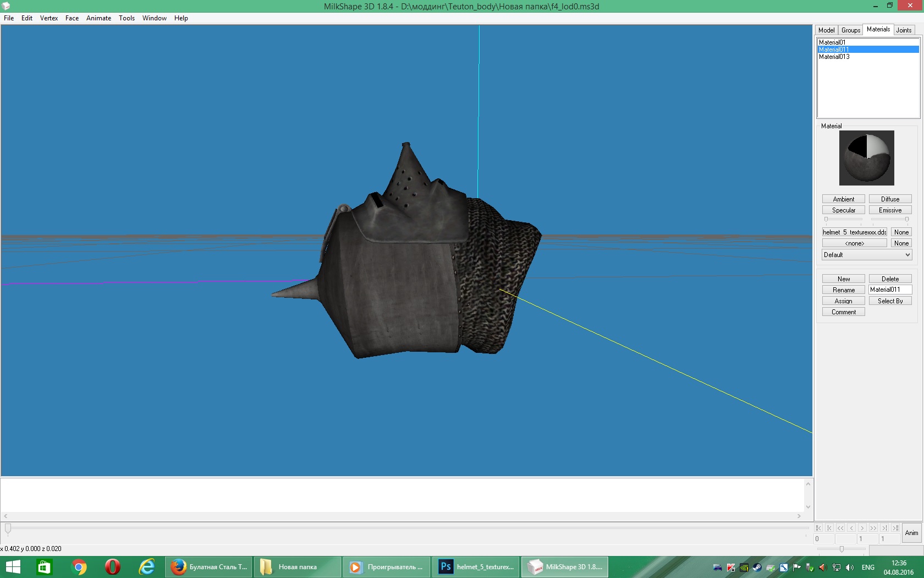Viewport: 924px width, 578px height.
Task: Switch to Joints tab
Action: click(x=904, y=30)
